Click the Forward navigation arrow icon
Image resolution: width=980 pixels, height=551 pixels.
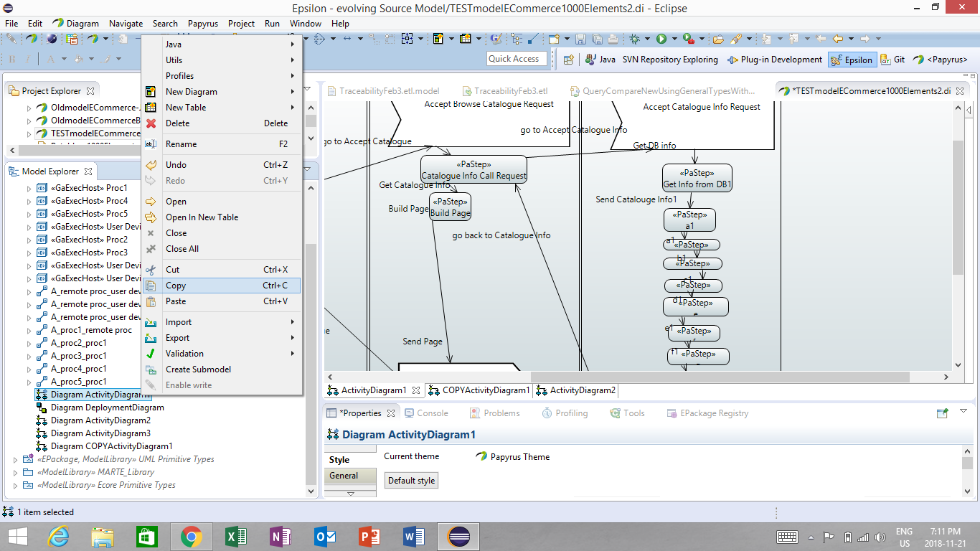(x=864, y=39)
